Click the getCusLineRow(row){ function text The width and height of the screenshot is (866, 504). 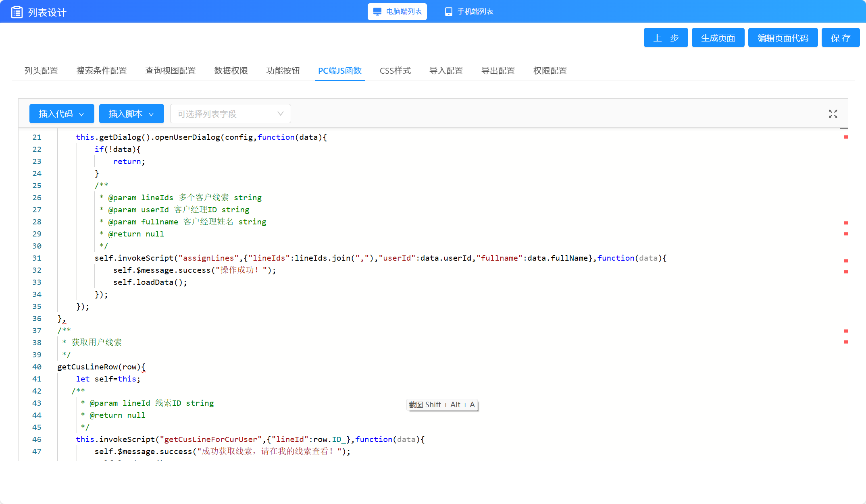[101, 367]
